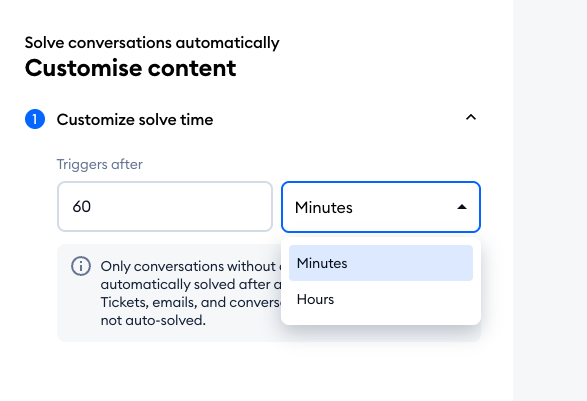
Task: Click the grey side panel beside the form
Action: [x=550, y=200]
